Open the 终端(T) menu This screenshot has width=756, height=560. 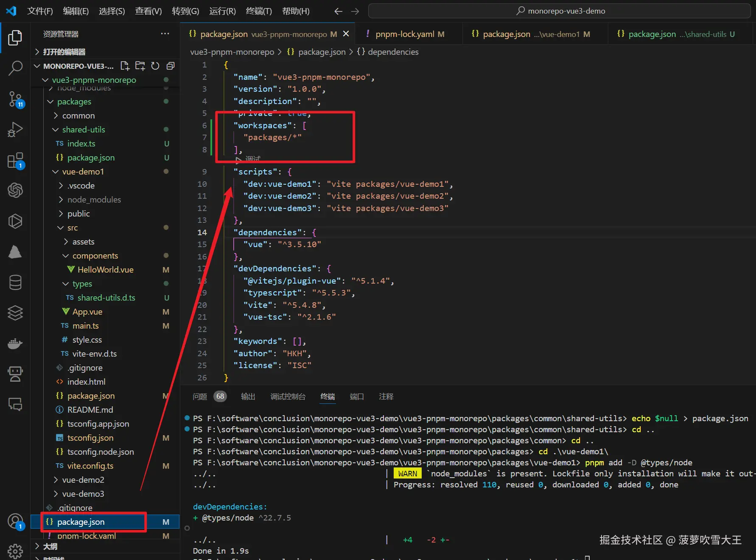[x=259, y=11]
